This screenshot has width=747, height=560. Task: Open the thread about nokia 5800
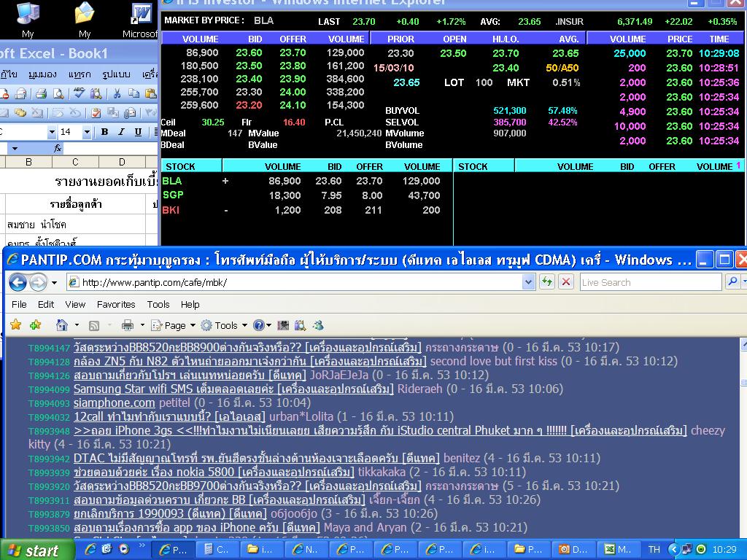[x=214, y=472]
